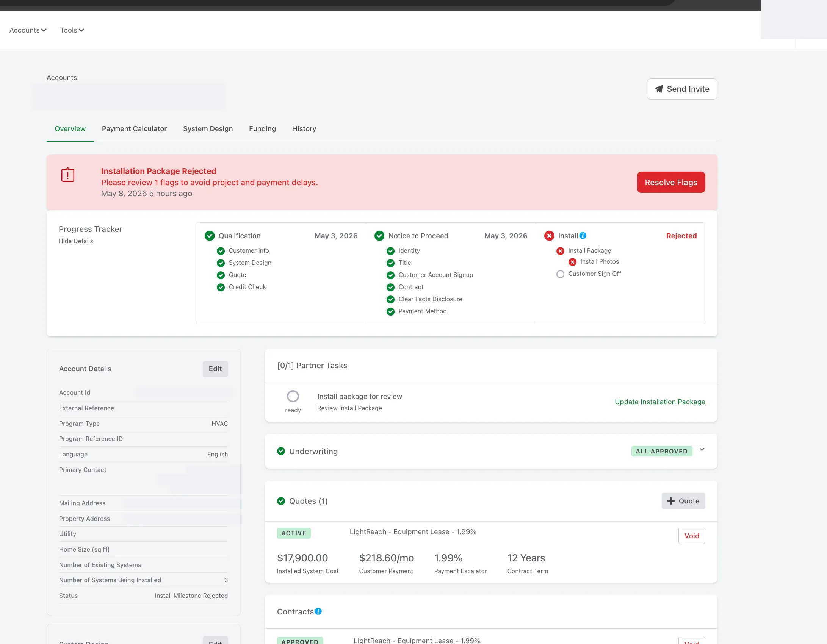Click the green check beside Underwriting
The image size is (827, 644).
[x=281, y=451]
